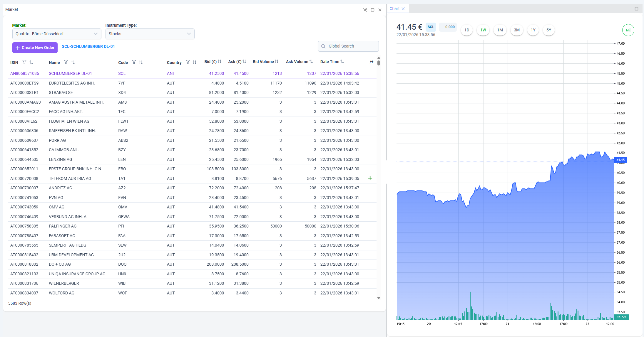
Task: Sort by Bid (€) column
Action: (220, 62)
